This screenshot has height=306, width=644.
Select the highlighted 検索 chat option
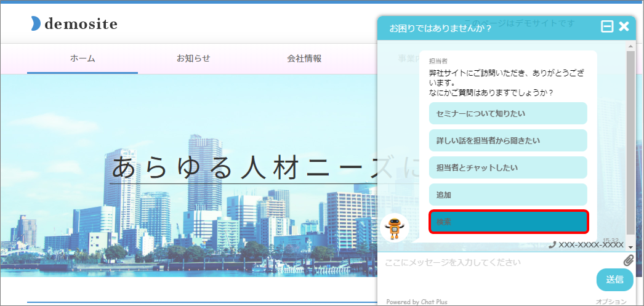tap(509, 222)
